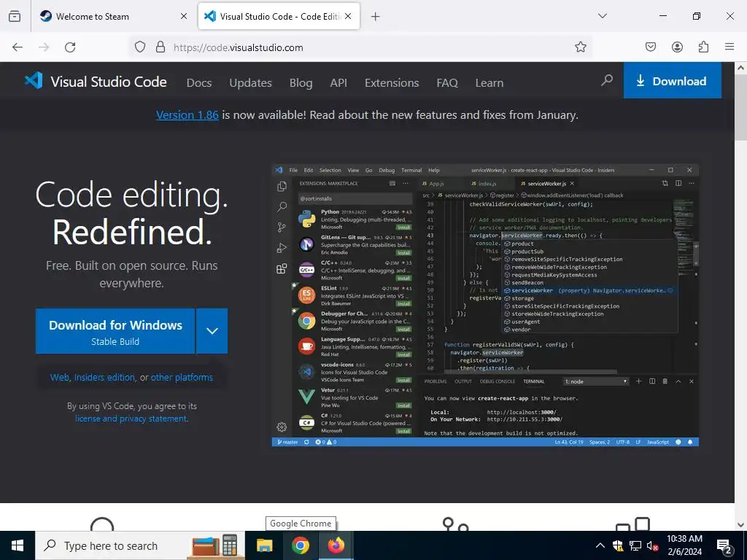Click the page scrollbar up arrow
Viewport: 747px width, 560px height.
(x=741, y=68)
